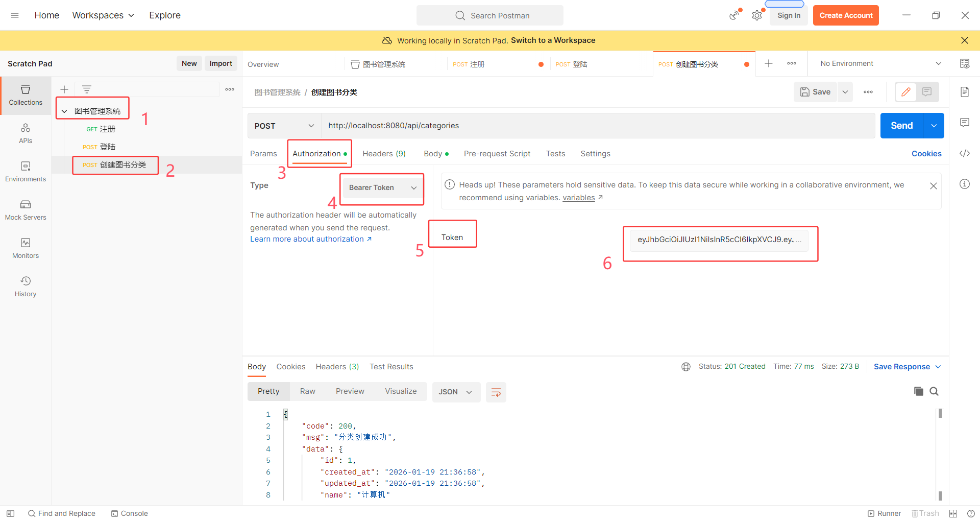
Task: Open the Save Response dropdown
Action: (x=908, y=367)
